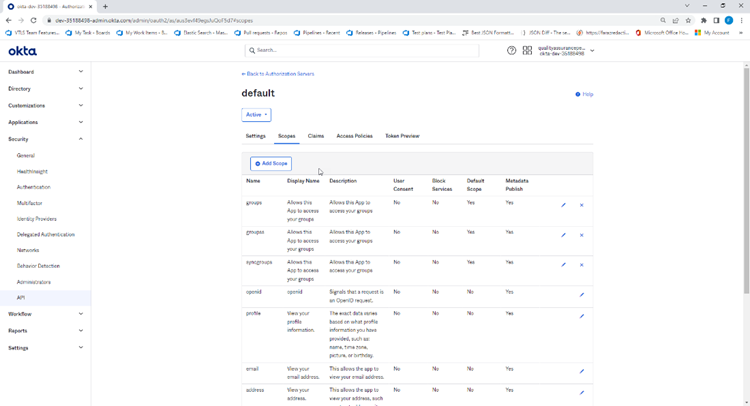Open the Token Preview tab
The width and height of the screenshot is (750, 406).
[402, 136]
